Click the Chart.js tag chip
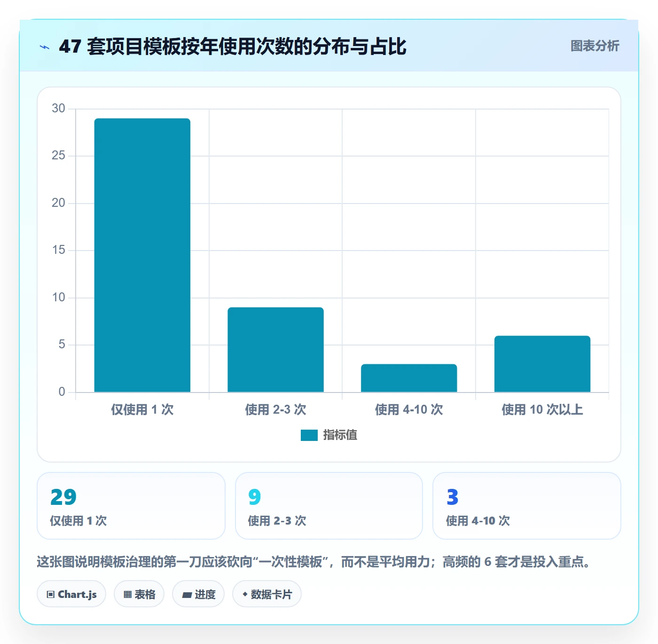Screen dimensions: 658x644 click(71, 594)
